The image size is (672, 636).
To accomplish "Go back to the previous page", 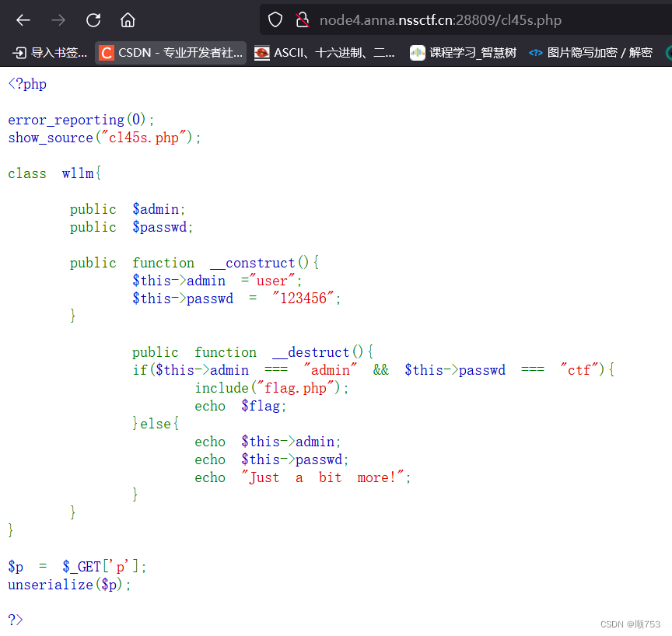I will point(23,20).
